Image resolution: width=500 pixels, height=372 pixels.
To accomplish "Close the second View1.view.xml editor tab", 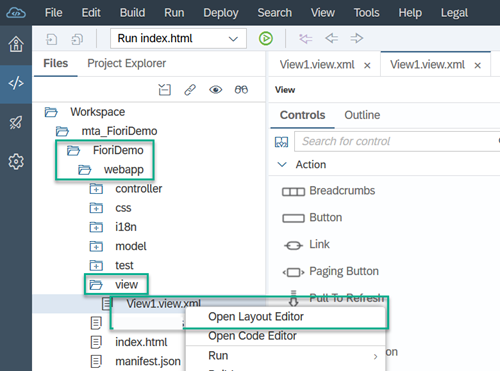I will point(477,66).
